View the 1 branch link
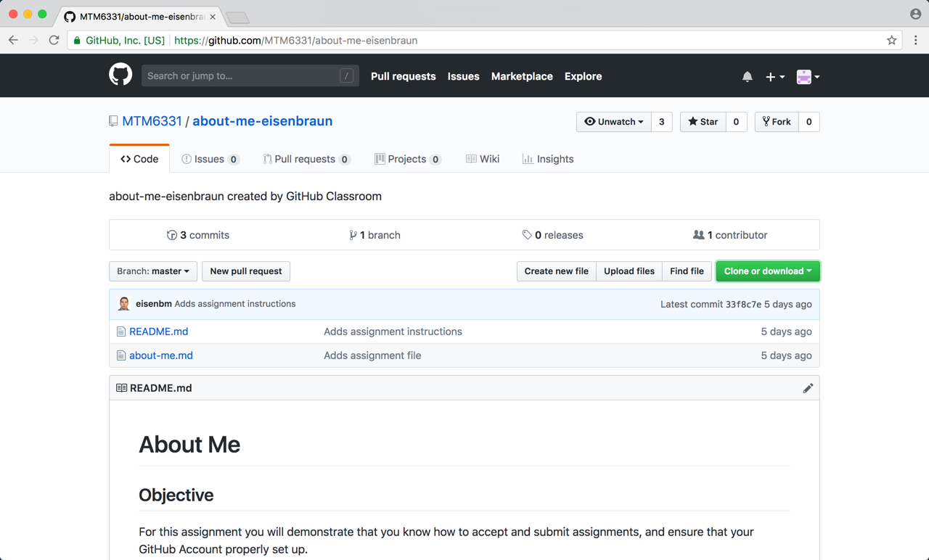 [375, 235]
